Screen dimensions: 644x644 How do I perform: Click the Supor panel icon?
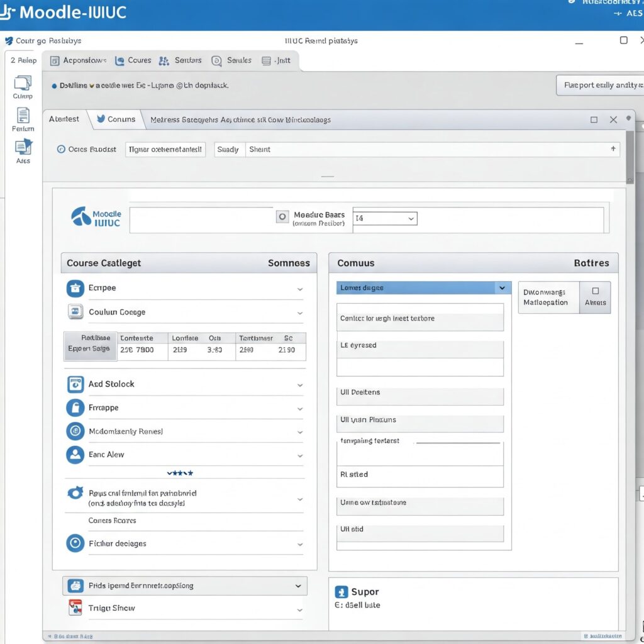pos(341,592)
